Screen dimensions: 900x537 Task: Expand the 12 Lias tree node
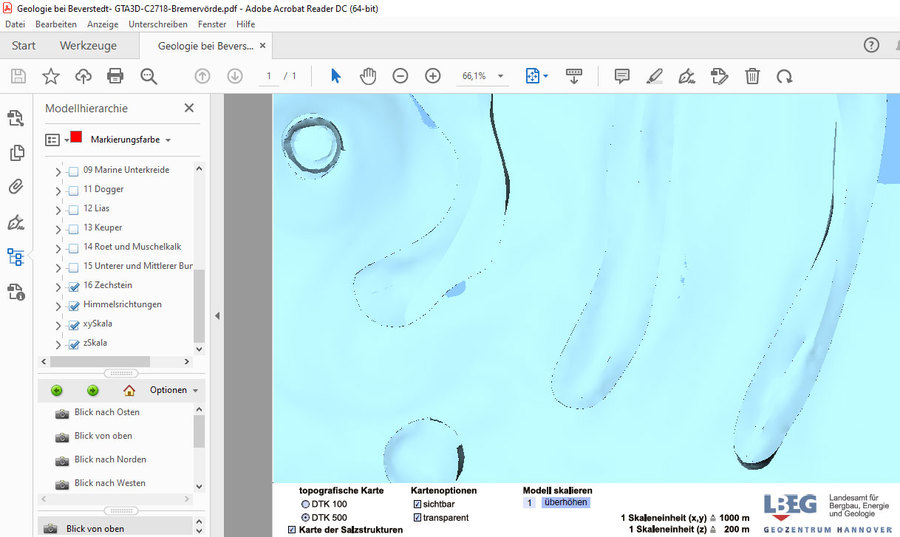pos(57,210)
